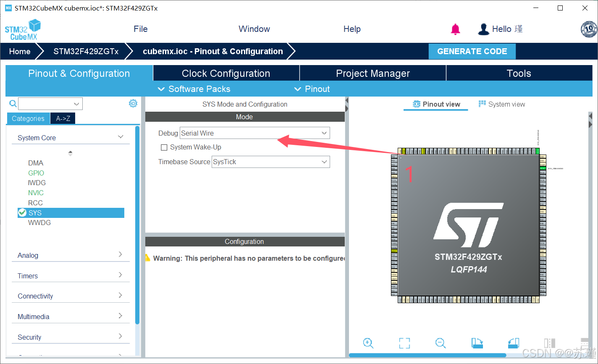The height and width of the screenshot is (364, 598).
Task: Enable the System Wake-Up checkbox
Action: [164, 147]
